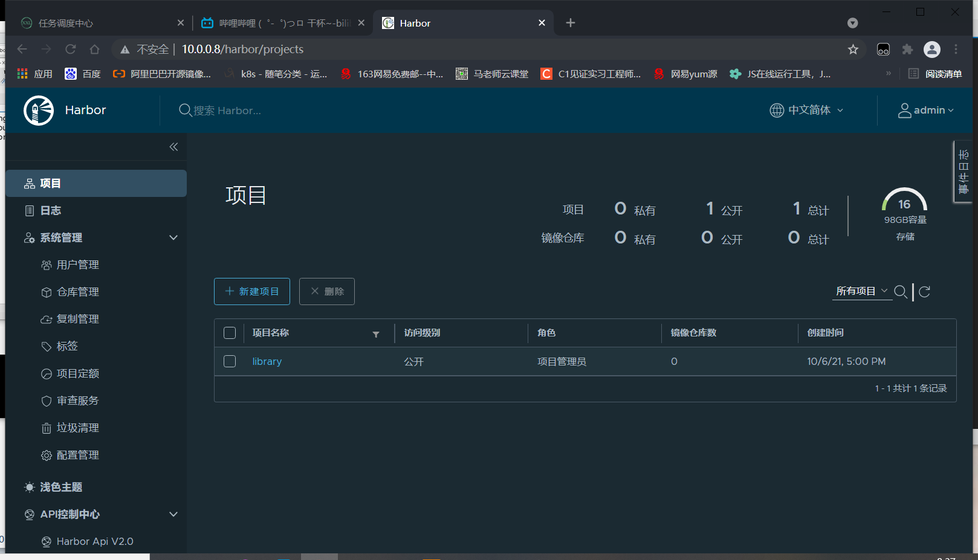978x560 pixels.
Task: Open 用户管理 user management
Action: [78, 265]
